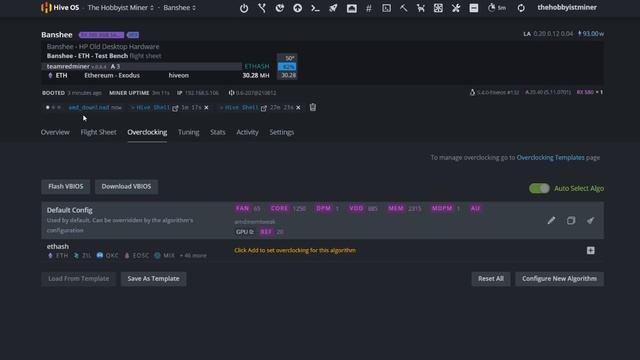
Task: Click the MEM tag in Default Config
Action: [396, 209]
